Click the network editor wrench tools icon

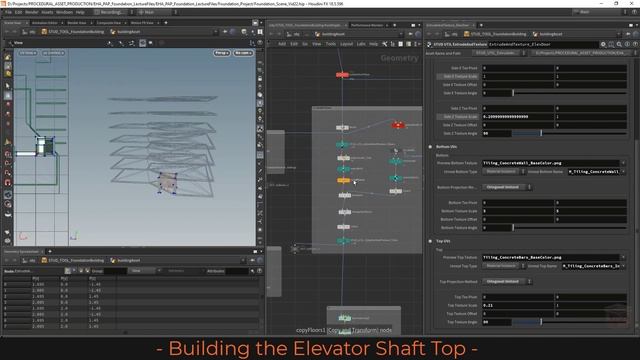[x=384, y=44]
